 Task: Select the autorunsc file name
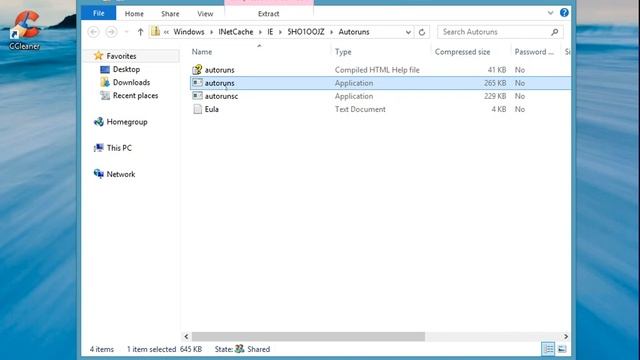click(221, 96)
